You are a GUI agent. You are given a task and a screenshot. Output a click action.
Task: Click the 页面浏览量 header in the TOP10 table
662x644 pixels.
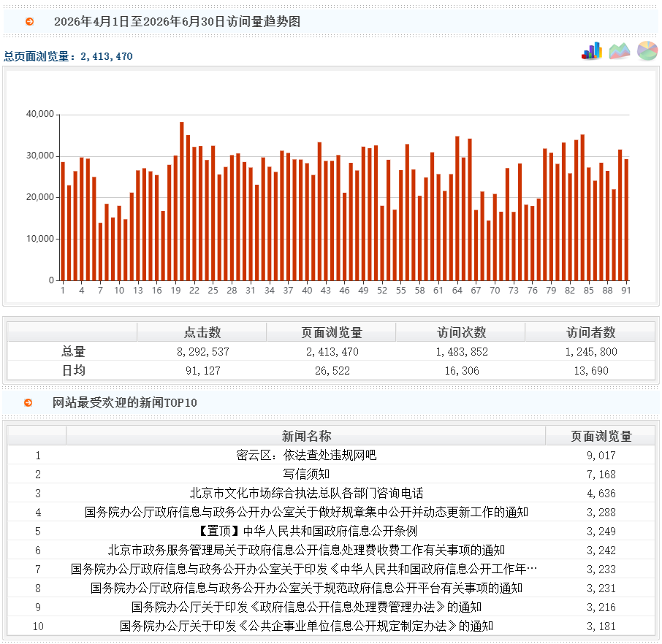[601, 436]
